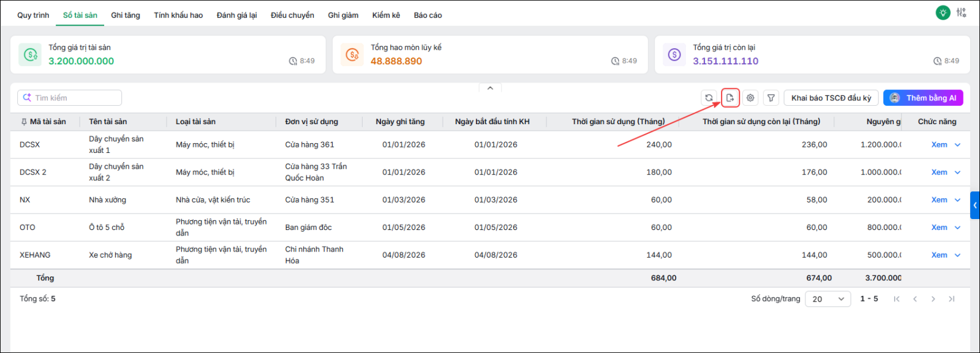
Task: Select the Sổ tài sản tab
Action: point(80,15)
